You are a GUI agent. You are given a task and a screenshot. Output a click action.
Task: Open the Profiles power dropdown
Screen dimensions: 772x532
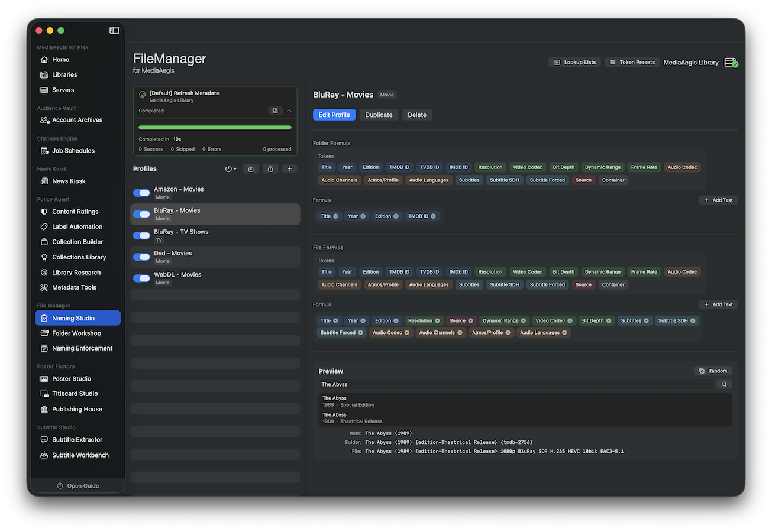coord(231,169)
